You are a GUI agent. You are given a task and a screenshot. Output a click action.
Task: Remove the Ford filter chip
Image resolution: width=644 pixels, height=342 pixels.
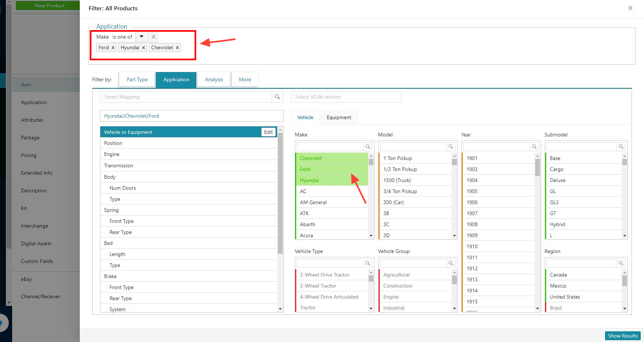[113, 47]
